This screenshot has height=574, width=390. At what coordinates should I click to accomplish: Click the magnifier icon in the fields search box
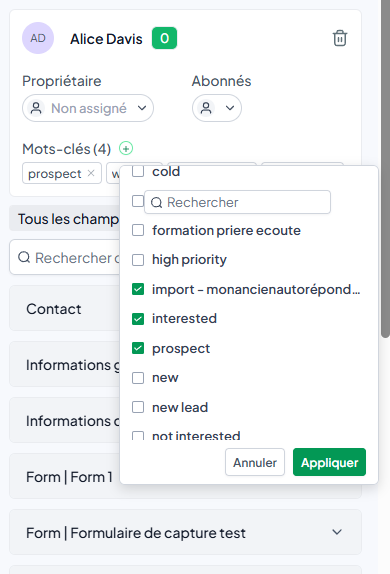coord(24,257)
